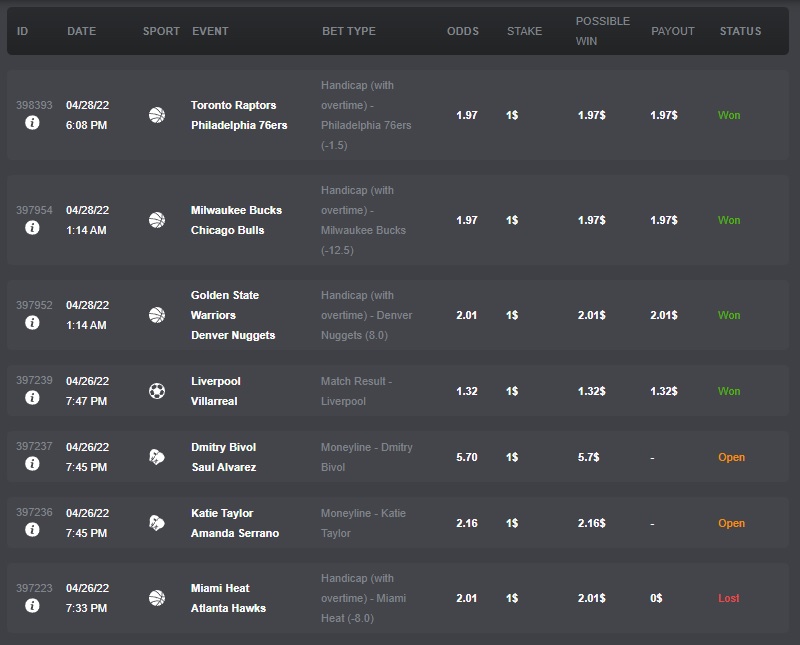
Task: Click info icon under bet 397952
Action: pyautogui.click(x=32, y=323)
